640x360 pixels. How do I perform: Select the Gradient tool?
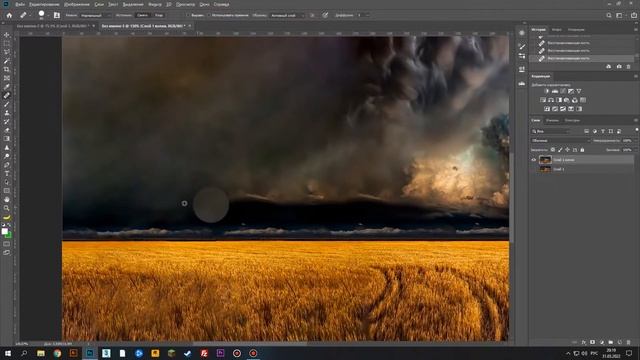(x=7, y=139)
